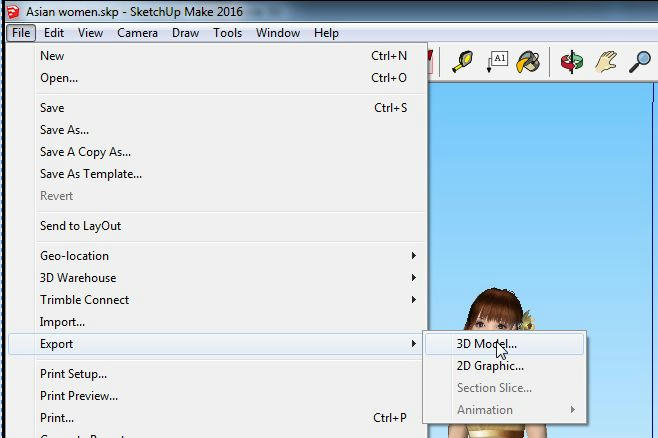Screen dimensions: 658x438
Task: Click the SketchUp logo in the title bar
Action: [x=13, y=11]
